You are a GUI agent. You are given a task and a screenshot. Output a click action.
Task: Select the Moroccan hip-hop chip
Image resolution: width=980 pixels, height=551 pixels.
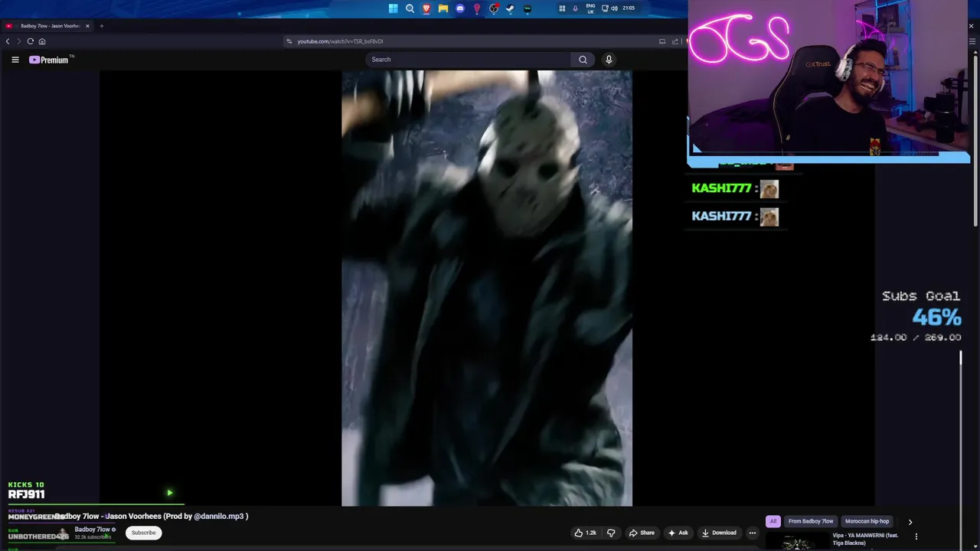click(x=867, y=521)
